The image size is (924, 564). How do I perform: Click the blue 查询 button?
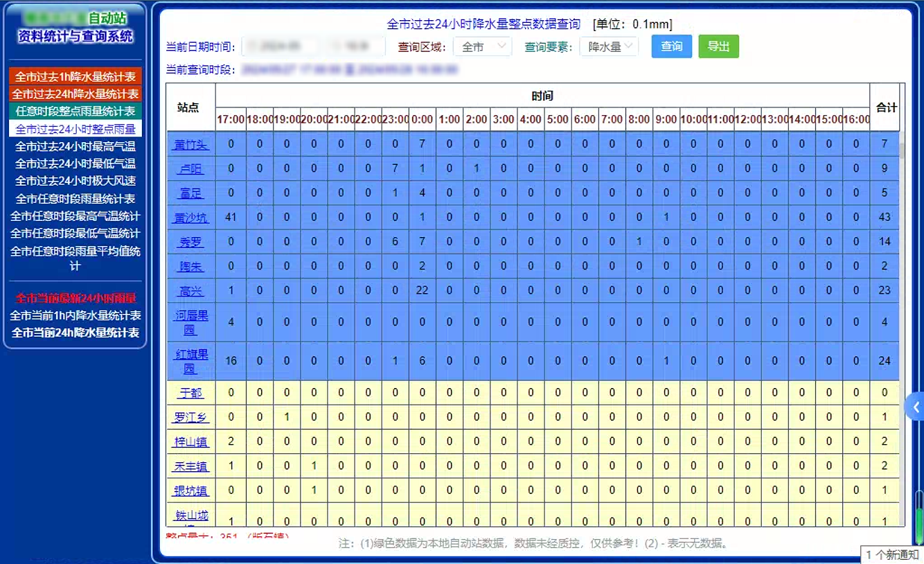(672, 46)
